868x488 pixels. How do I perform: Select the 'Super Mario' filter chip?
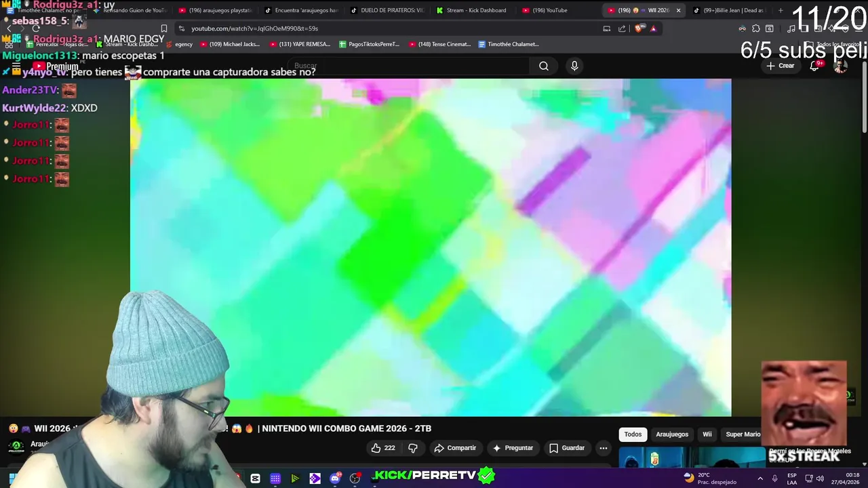(x=743, y=434)
